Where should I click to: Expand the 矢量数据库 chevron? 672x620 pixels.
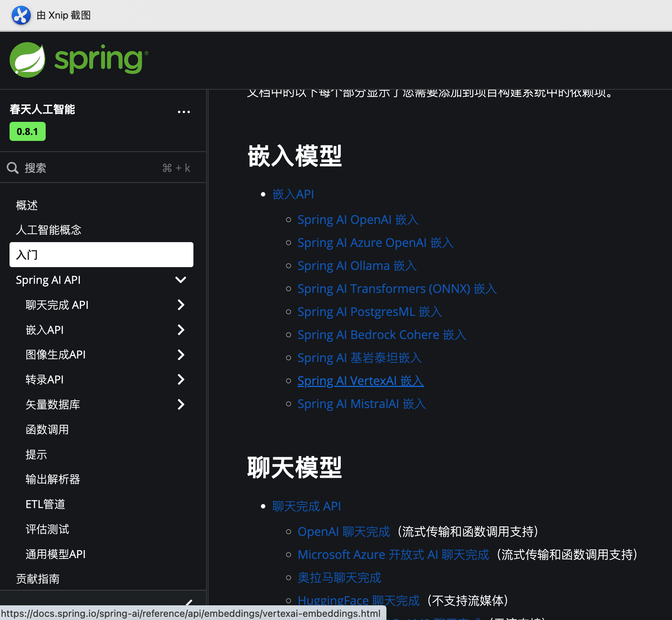click(181, 404)
